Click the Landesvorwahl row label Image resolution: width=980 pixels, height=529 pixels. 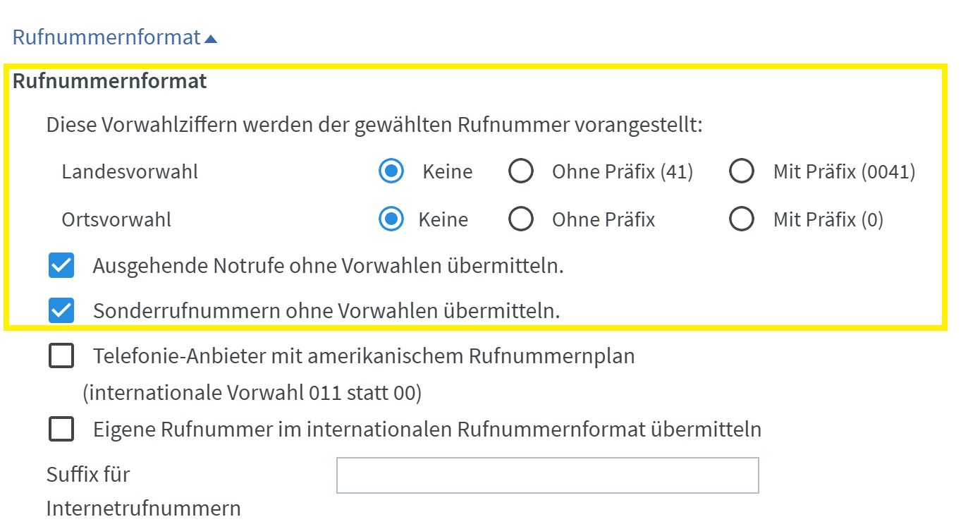[x=130, y=171]
